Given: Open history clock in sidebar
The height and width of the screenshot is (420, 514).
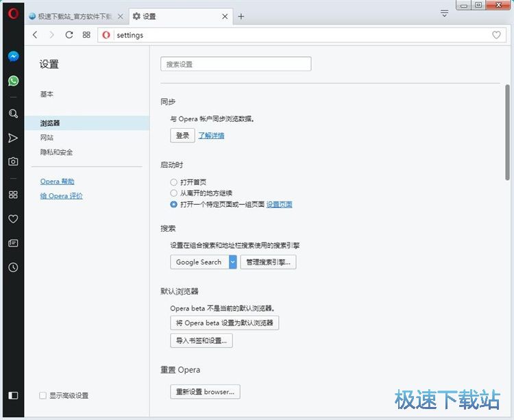Looking at the screenshot, I should click(x=13, y=267).
